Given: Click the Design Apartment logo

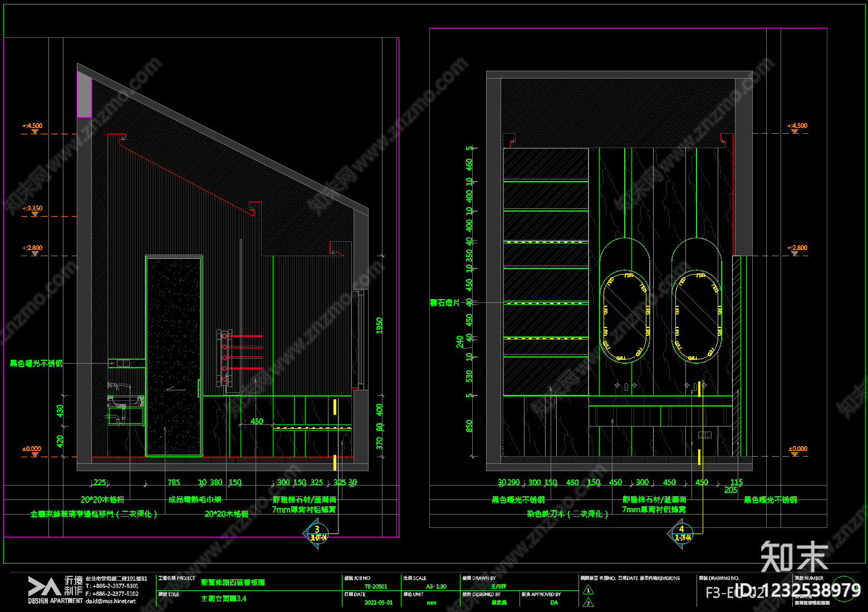Looking at the screenshot, I should coord(55,590).
